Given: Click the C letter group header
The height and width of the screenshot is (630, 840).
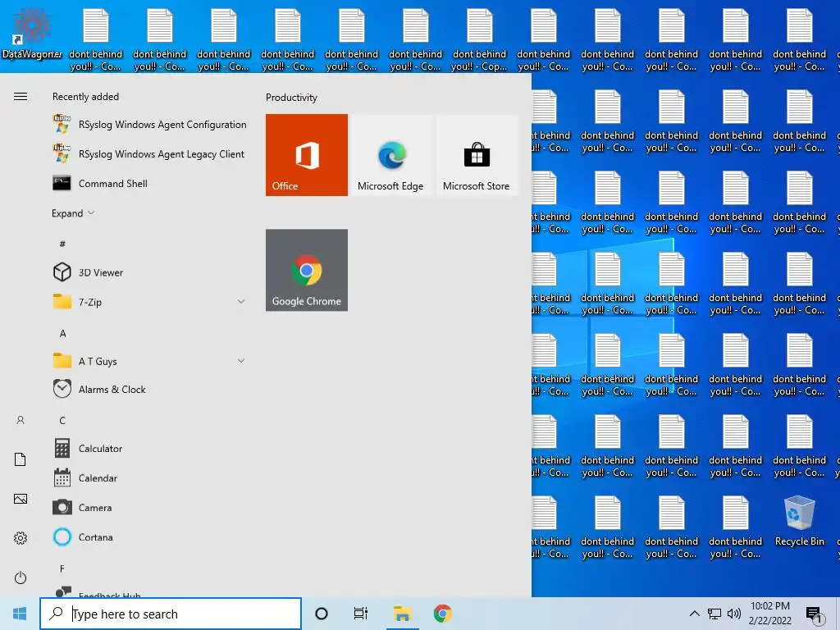Looking at the screenshot, I should tap(62, 421).
